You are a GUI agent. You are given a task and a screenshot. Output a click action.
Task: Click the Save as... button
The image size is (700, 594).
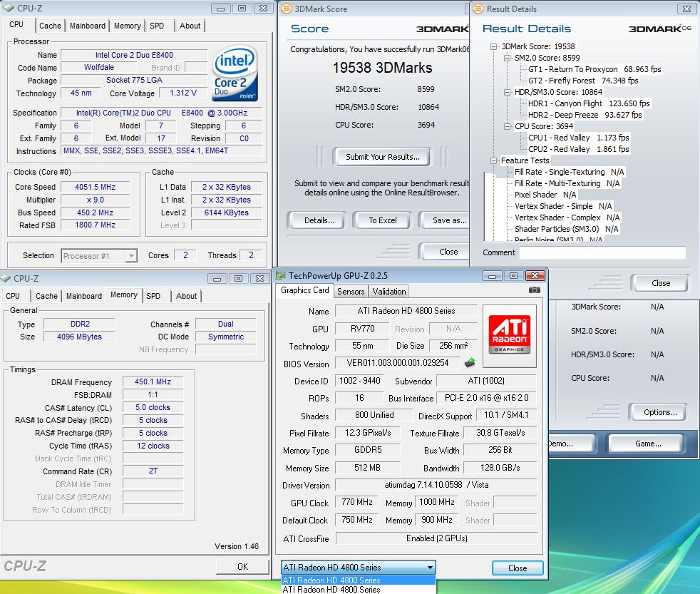(x=445, y=220)
